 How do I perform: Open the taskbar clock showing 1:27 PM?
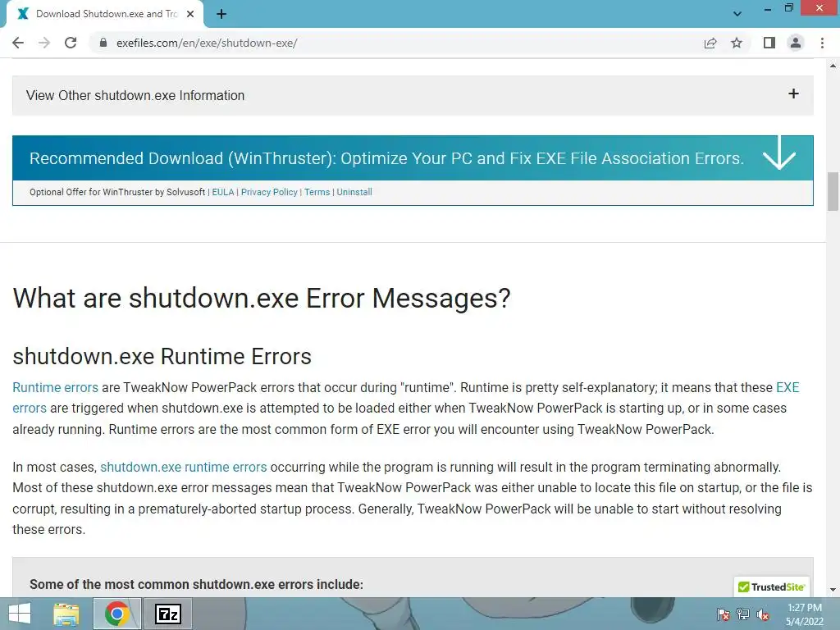point(804,614)
